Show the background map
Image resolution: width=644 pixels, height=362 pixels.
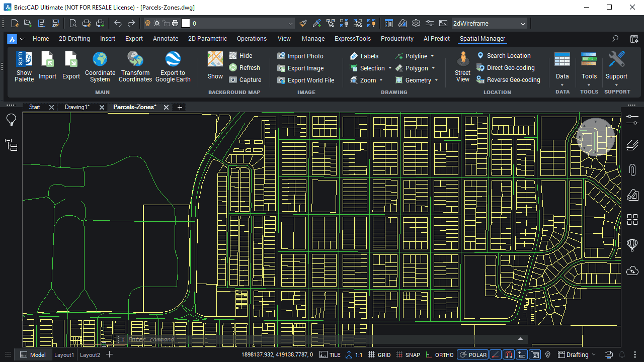215,66
